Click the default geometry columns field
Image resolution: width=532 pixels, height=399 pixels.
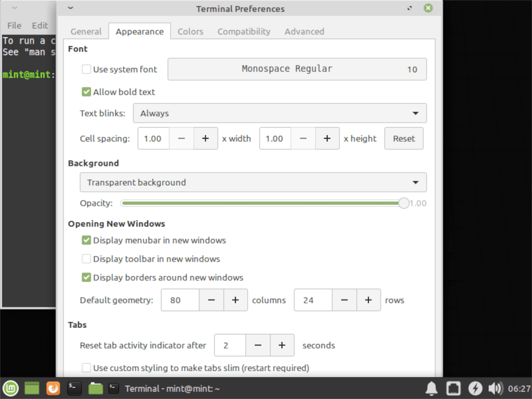tap(180, 300)
